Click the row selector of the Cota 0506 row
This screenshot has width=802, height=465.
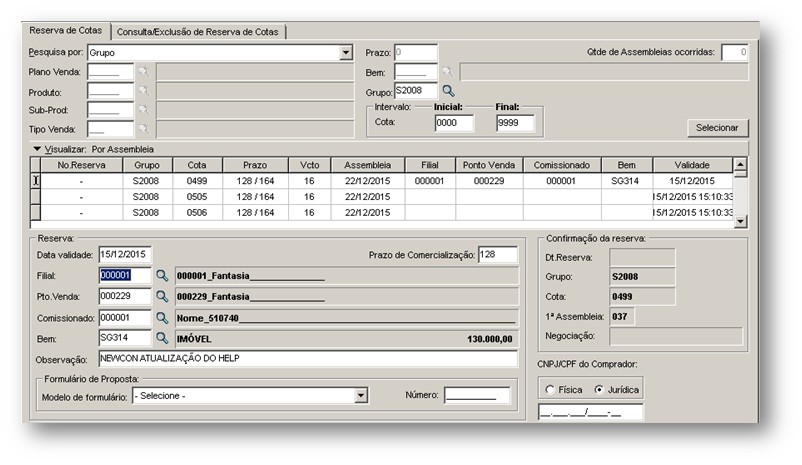coord(35,213)
